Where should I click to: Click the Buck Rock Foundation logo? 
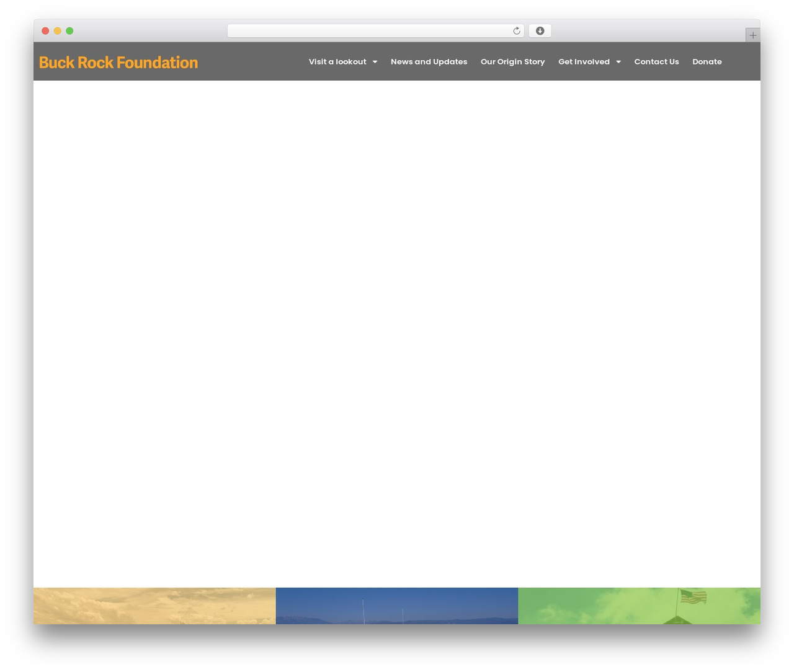click(118, 62)
